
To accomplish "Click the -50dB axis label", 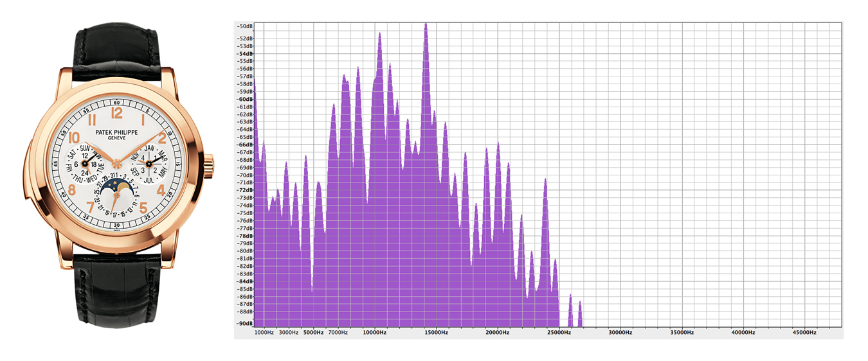I will coord(245,26).
